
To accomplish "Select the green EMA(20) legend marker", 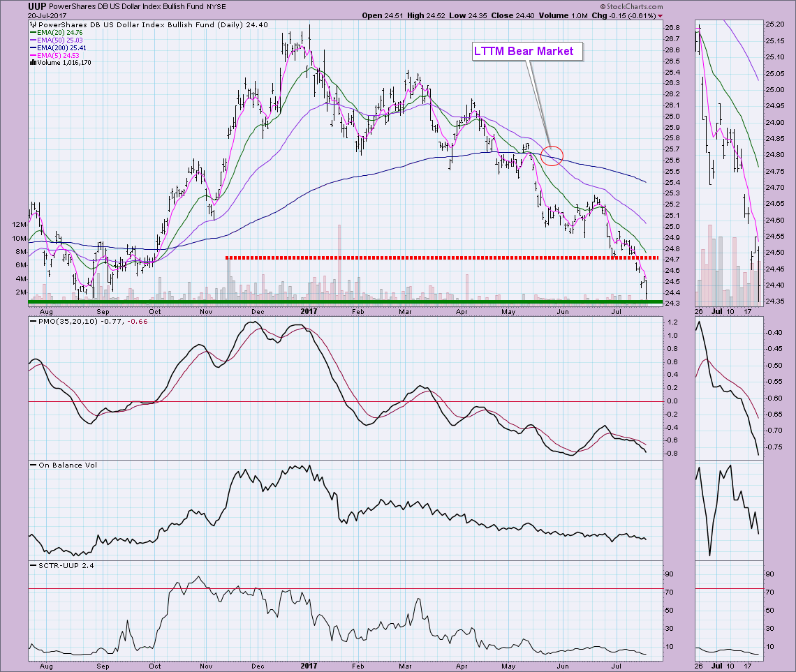I will coord(33,31).
